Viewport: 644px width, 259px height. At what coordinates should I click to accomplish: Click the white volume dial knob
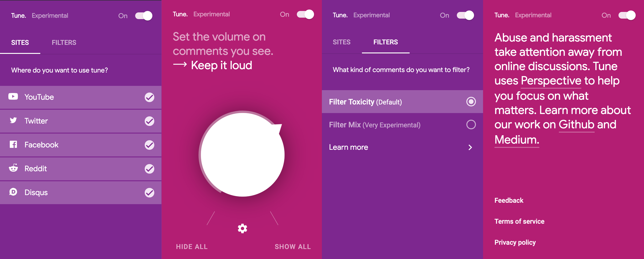[x=242, y=155]
